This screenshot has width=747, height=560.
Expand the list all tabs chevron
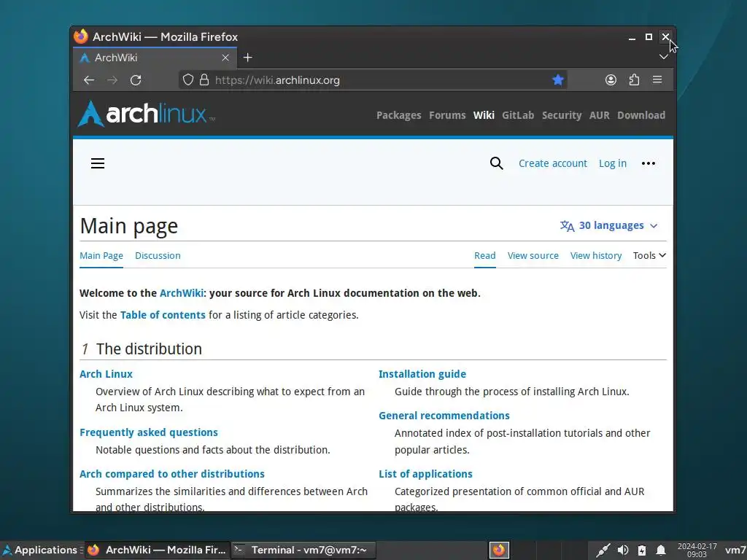663,57
